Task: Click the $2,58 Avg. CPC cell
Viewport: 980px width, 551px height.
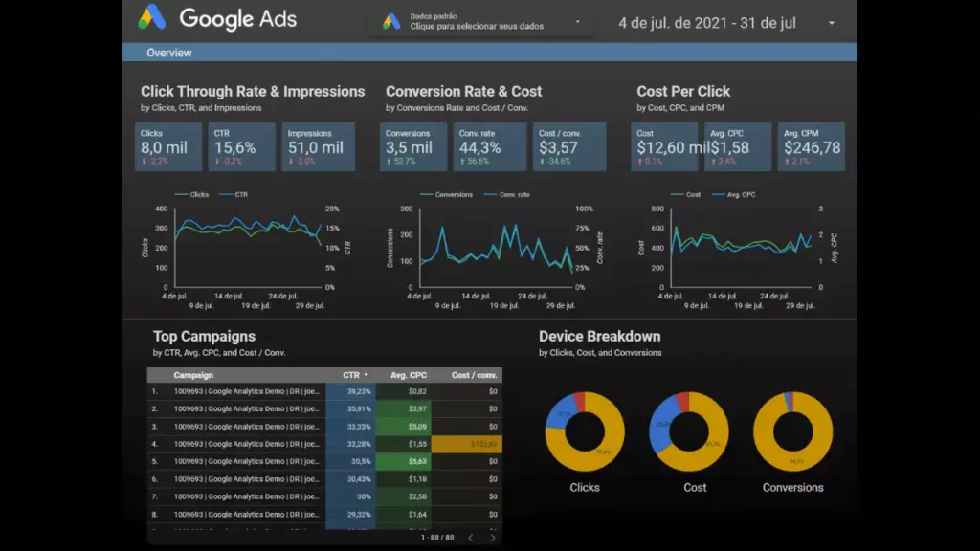Action: (x=404, y=496)
